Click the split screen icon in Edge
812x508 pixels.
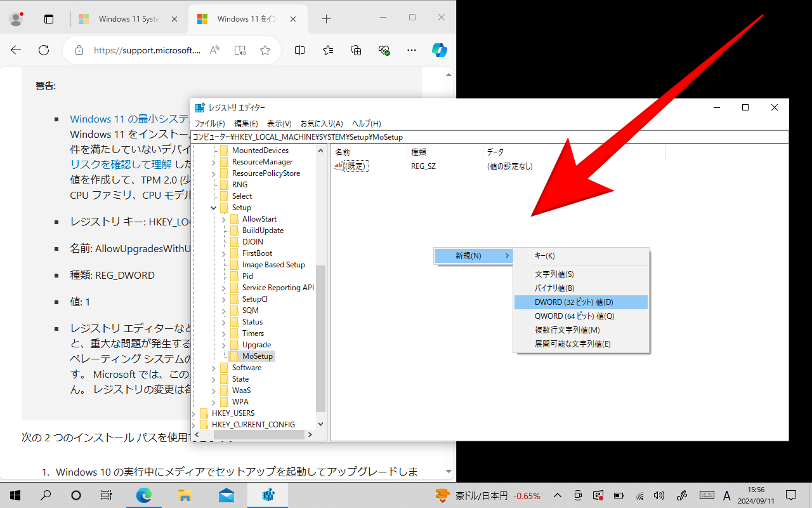point(299,50)
